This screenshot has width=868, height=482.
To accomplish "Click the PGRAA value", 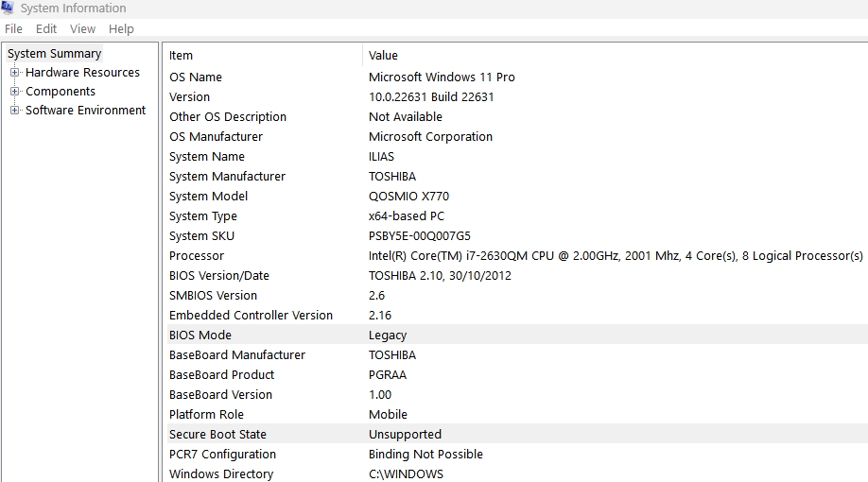I will [x=388, y=375].
